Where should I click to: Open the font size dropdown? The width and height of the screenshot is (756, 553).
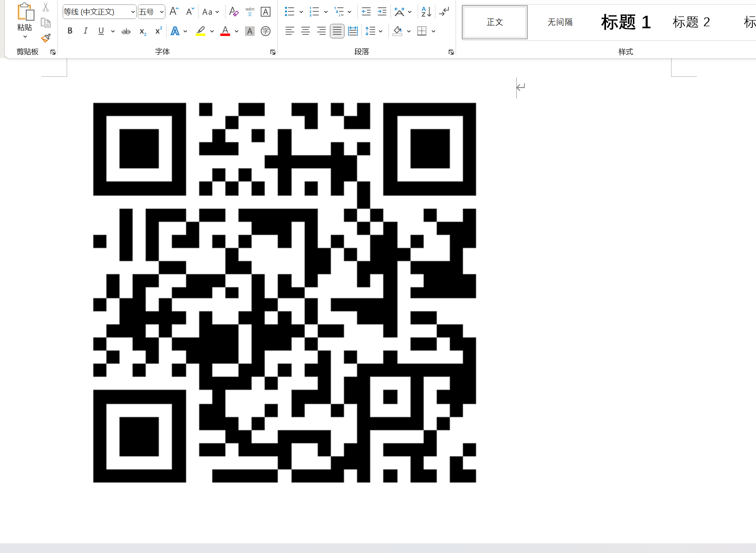click(x=161, y=12)
